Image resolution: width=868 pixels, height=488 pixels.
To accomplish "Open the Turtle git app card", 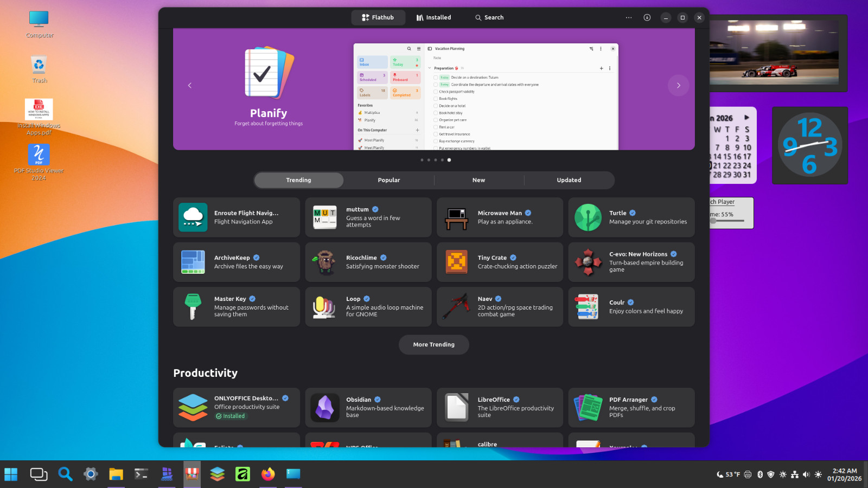I will pyautogui.click(x=631, y=217).
